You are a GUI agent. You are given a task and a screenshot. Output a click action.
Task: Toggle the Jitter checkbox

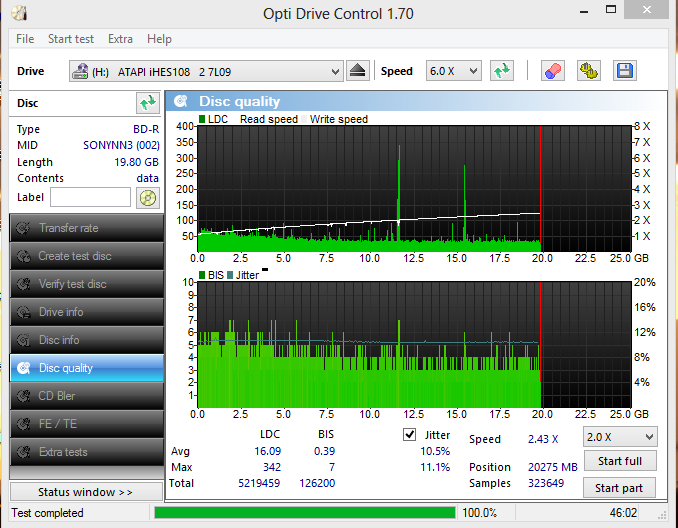tap(409, 434)
